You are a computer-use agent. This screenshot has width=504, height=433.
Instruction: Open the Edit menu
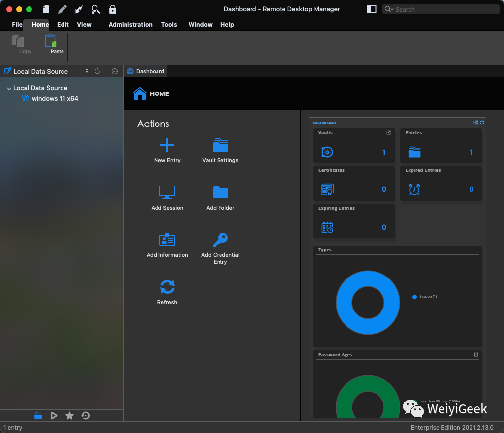click(x=63, y=25)
